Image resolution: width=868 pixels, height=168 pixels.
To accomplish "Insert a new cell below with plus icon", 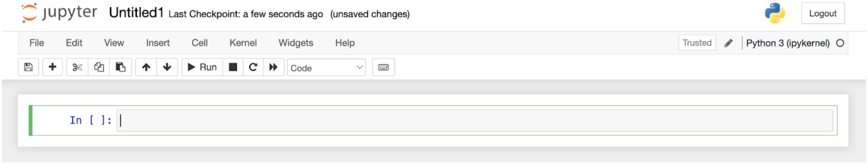I will pyautogui.click(x=52, y=67).
